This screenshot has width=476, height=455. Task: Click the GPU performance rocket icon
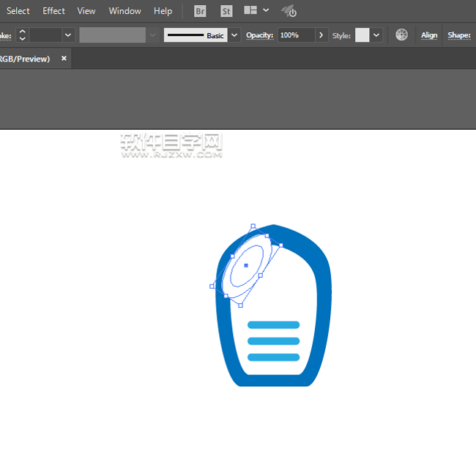pyautogui.click(x=289, y=11)
